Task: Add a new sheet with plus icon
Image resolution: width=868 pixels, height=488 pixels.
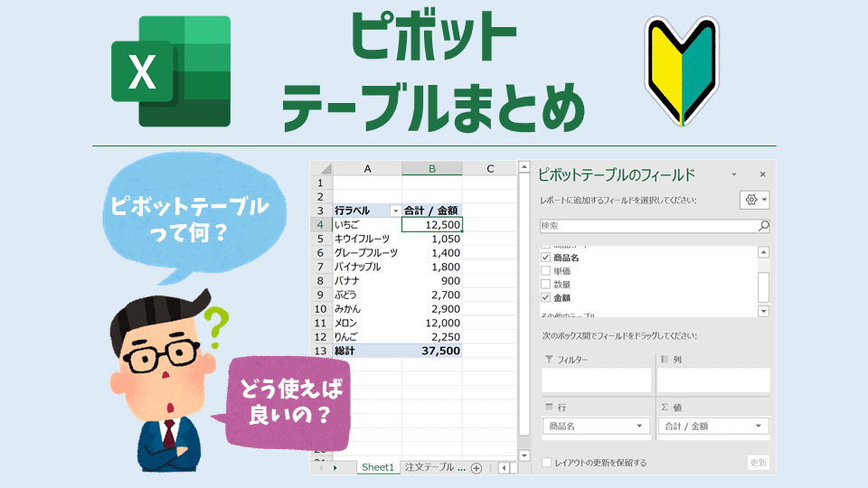Action: (x=476, y=468)
